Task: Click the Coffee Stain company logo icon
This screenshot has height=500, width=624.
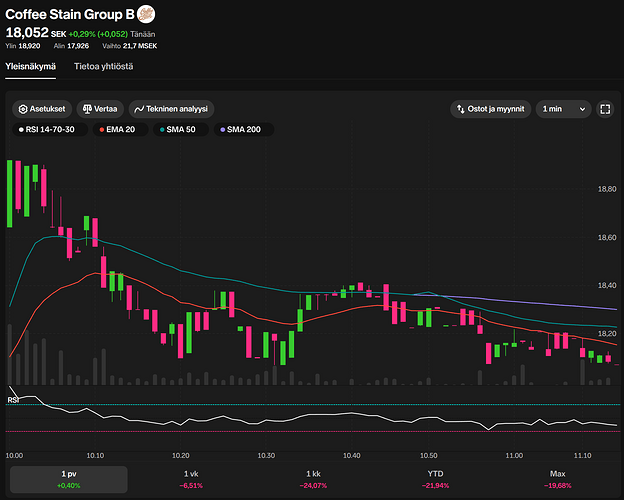Action: click(x=146, y=14)
